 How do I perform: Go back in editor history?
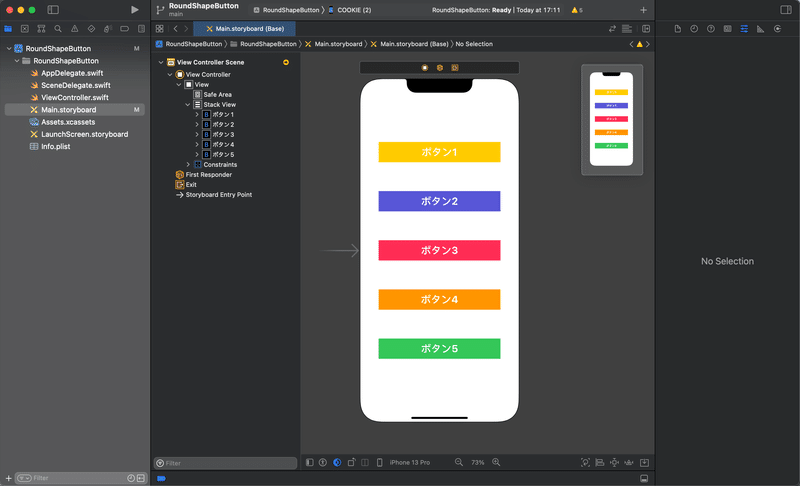click(176, 29)
